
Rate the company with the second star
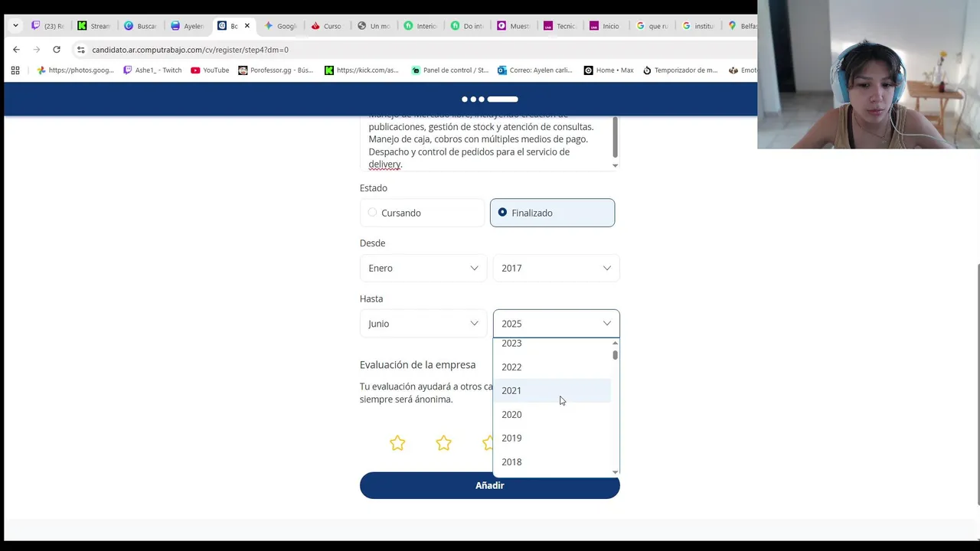pos(444,443)
